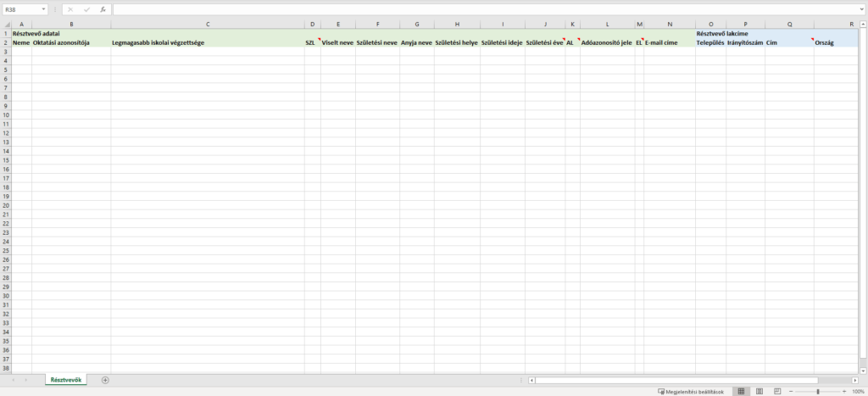Switch to Page Layout view

759,391
